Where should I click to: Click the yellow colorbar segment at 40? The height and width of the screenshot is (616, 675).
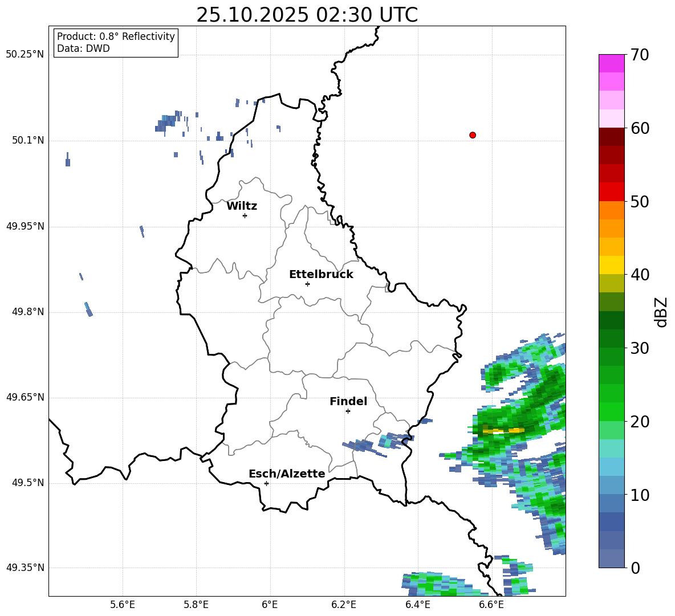611,265
